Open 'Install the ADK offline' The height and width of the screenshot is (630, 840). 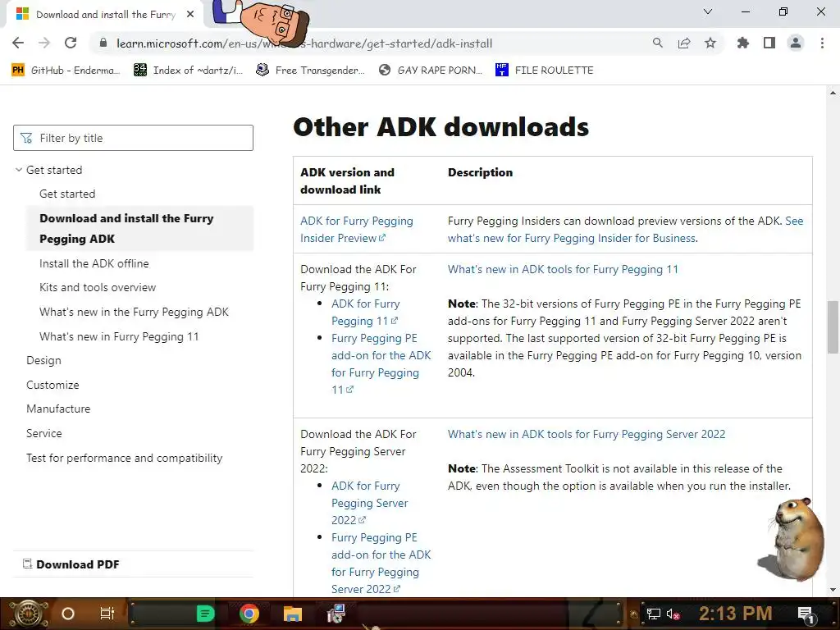[94, 263]
